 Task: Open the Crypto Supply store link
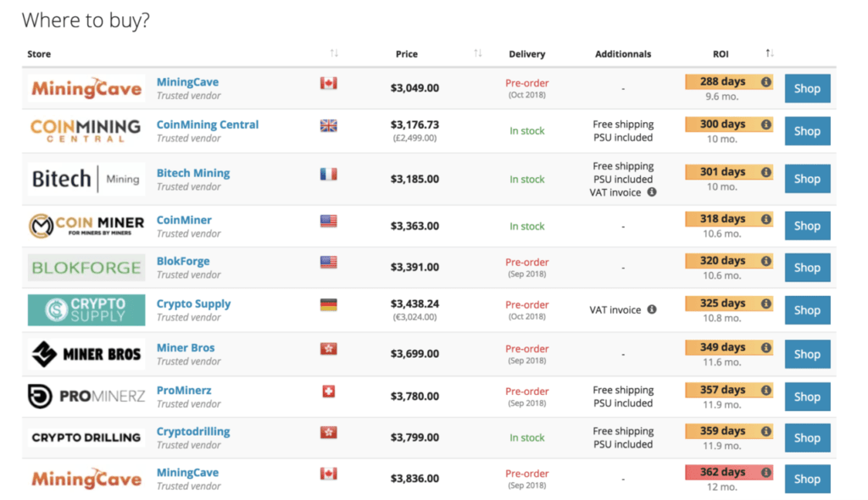point(194,304)
